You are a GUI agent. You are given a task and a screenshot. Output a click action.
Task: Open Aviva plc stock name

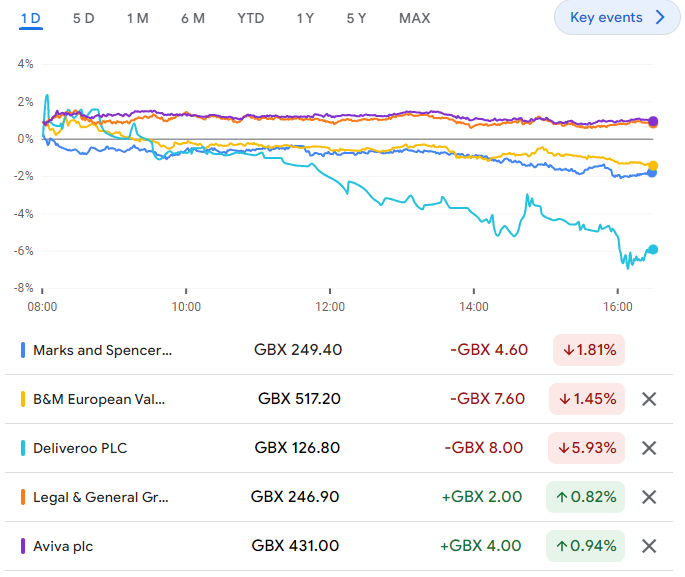(63, 546)
